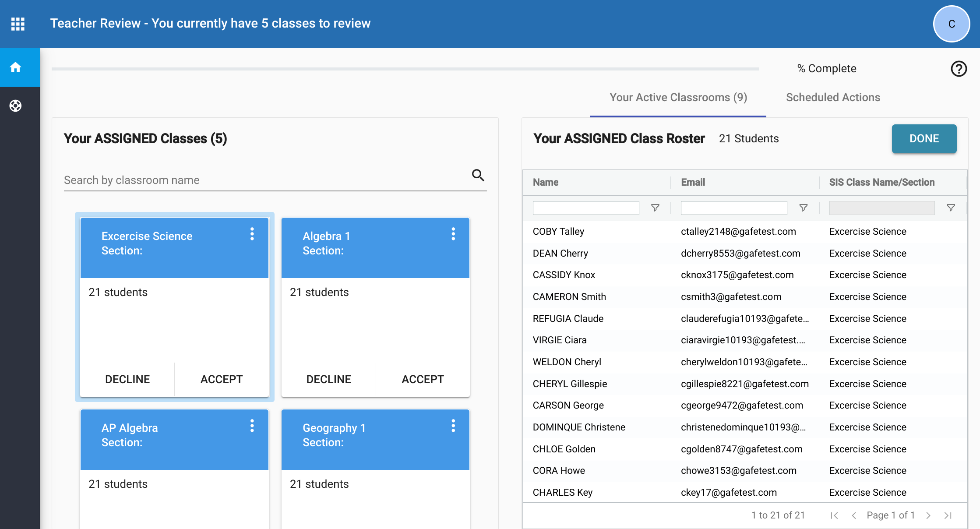
Task: Select the CHERYL Gillespie row
Action: (x=744, y=384)
